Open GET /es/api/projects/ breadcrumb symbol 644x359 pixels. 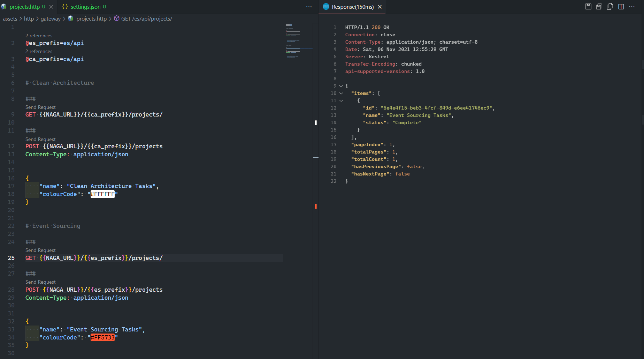tap(147, 19)
